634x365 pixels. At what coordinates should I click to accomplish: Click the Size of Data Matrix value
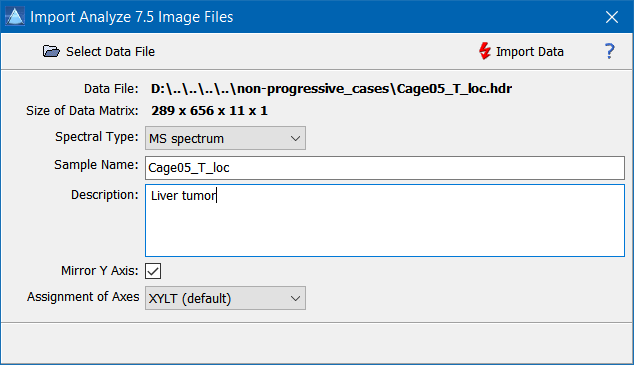coord(209,111)
